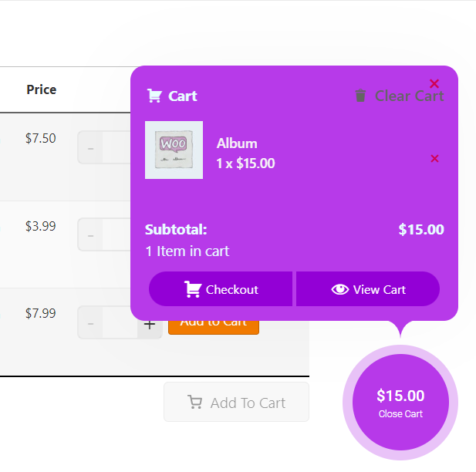Screen dimensions: 476x472
Task: Remove Album item using its red X
Action: coord(434,158)
